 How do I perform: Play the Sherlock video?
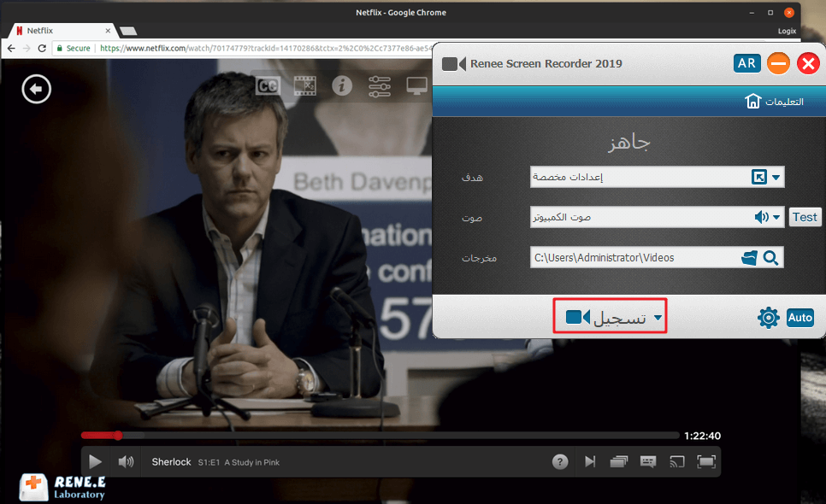pyautogui.click(x=96, y=462)
